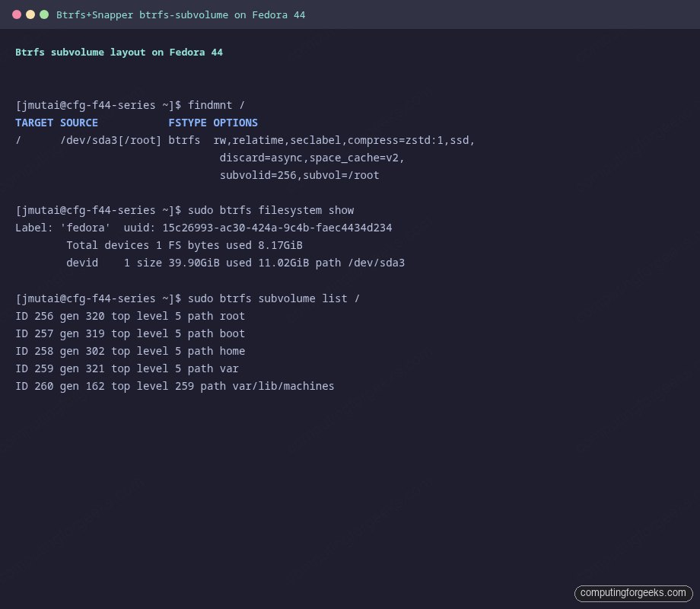The height and width of the screenshot is (609, 700).
Task: Click the yellow minimize window dot
Action: pyautogui.click(x=30, y=14)
